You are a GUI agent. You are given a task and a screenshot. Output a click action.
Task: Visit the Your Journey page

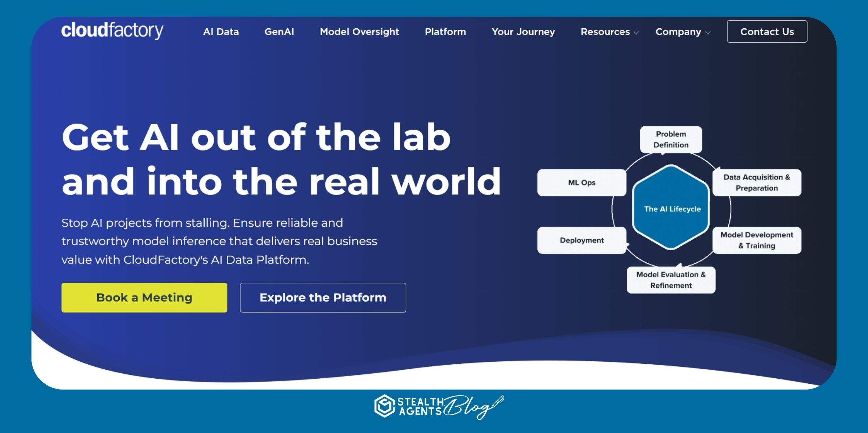point(523,32)
